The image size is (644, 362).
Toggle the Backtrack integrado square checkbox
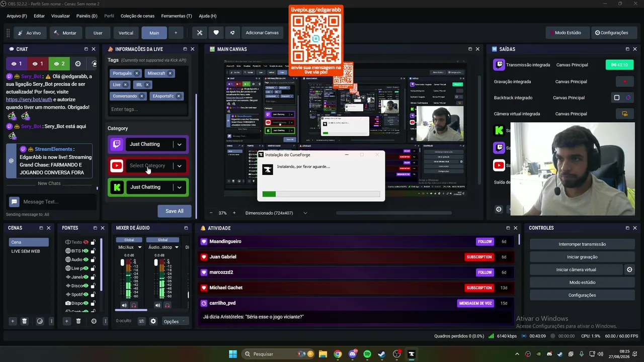[617, 98]
